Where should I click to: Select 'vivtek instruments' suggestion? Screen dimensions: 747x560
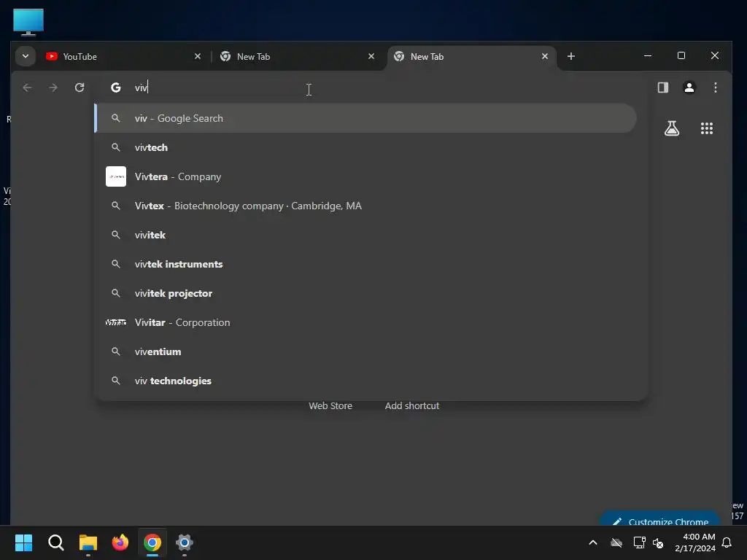(365, 264)
